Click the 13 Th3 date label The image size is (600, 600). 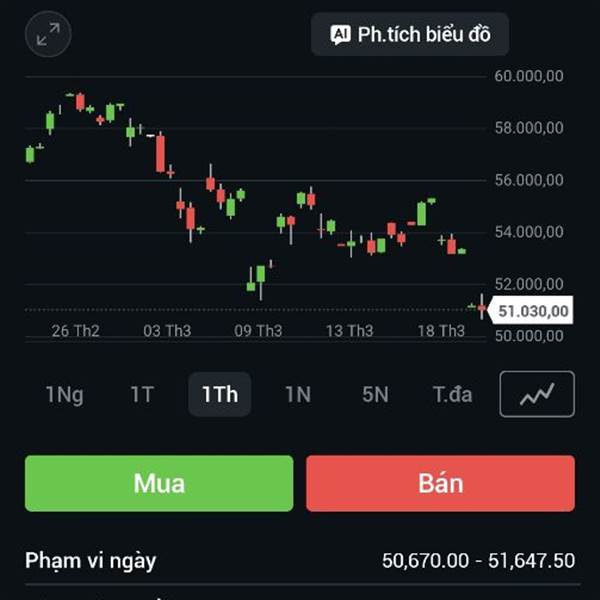click(349, 331)
